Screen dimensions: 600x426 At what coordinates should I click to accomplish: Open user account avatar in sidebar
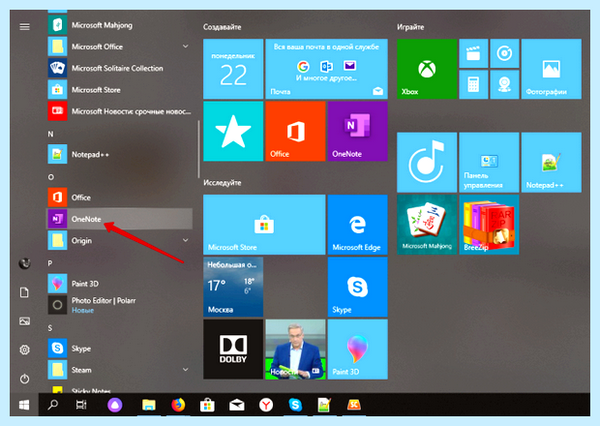(x=24, y=263)
